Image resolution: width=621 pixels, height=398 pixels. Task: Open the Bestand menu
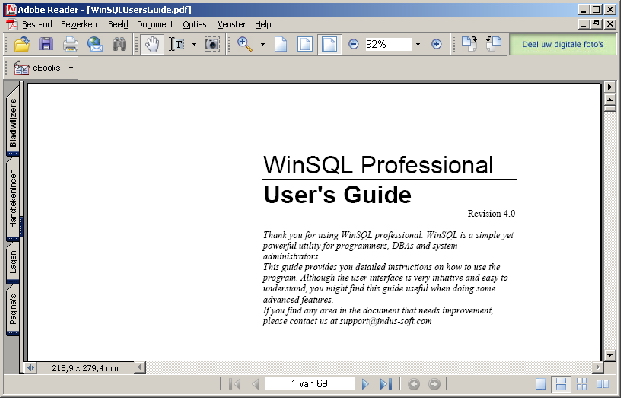point(37,25)
